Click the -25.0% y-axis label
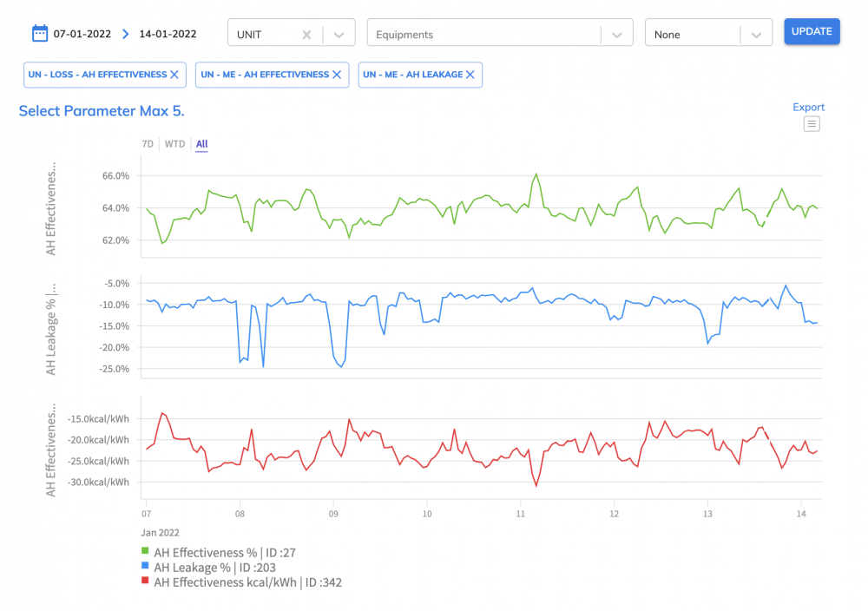Screen dimensions: 868x611 tap(115, 369)
